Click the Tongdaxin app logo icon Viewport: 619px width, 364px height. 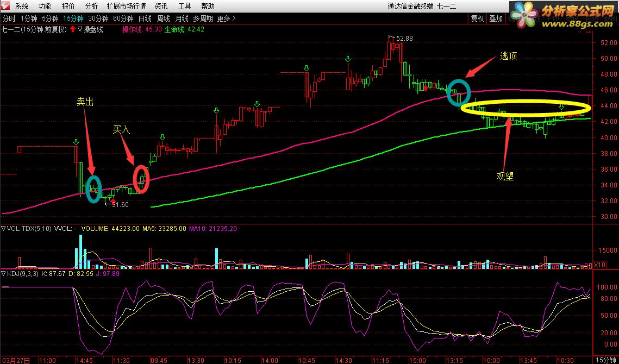click(7, 6)
